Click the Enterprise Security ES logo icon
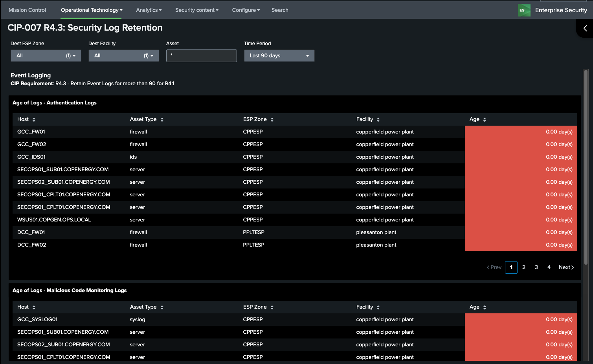593x364 pixels. (524, 10)
